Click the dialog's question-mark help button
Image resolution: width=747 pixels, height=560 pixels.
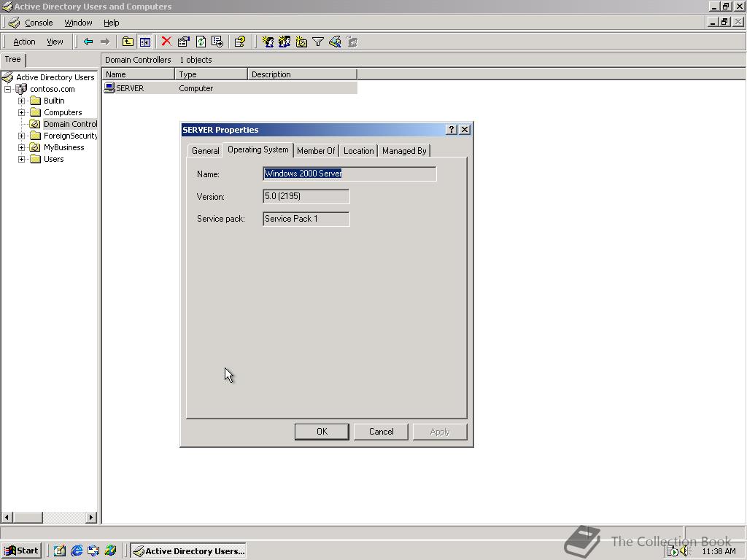[x=451, y=130]
